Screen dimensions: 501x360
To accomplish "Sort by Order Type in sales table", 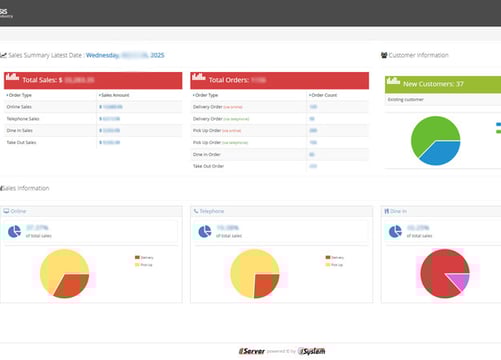I will pyautogui.click(x=19, y=95).
